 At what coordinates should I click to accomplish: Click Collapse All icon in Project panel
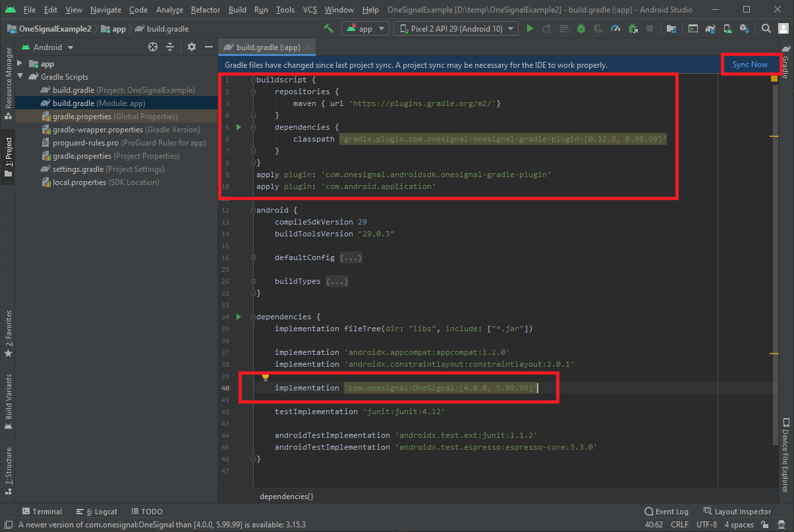pos(170,47)
